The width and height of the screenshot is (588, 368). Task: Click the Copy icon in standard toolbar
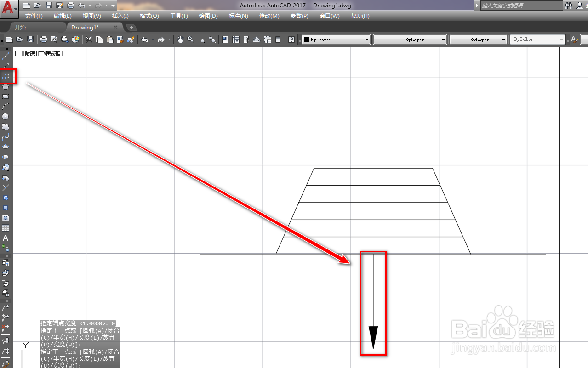[99, 40]
